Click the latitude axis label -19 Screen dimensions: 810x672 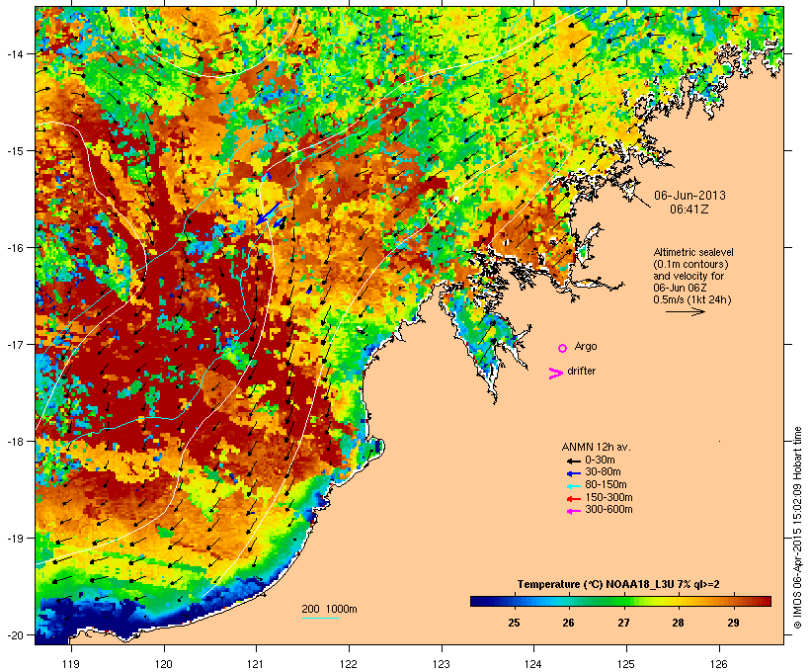click(x=15, y=539)
